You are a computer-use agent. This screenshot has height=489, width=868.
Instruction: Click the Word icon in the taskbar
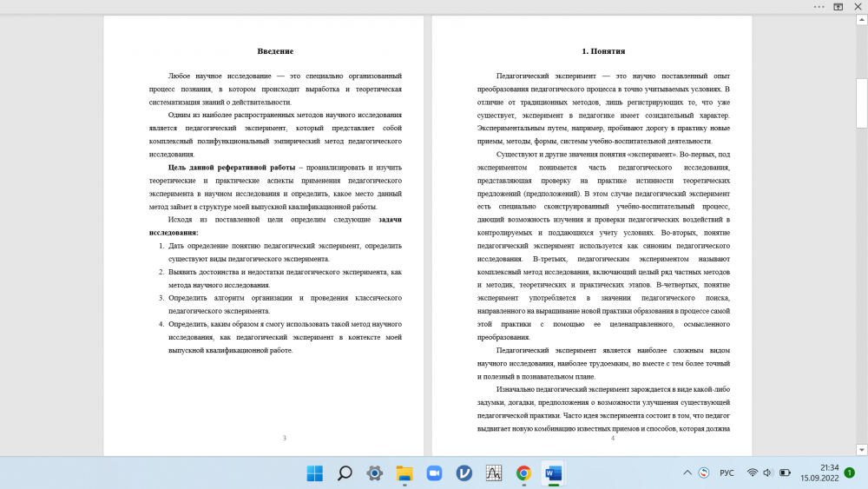point(553,472)
